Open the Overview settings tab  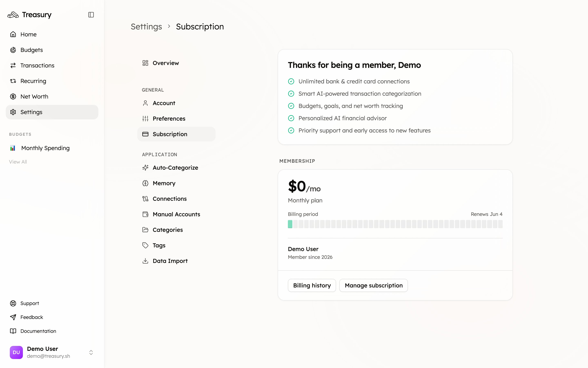(x=176, y=63)
